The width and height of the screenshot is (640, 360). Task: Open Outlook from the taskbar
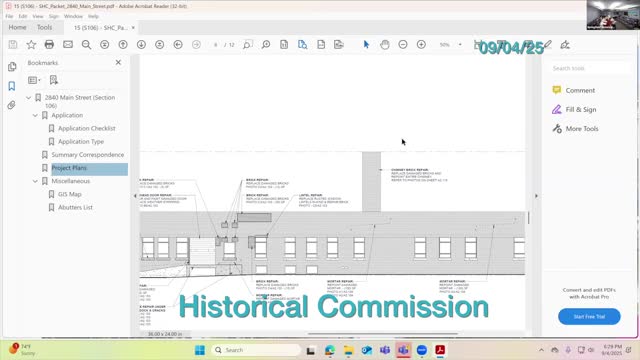(x=367, y=350)
